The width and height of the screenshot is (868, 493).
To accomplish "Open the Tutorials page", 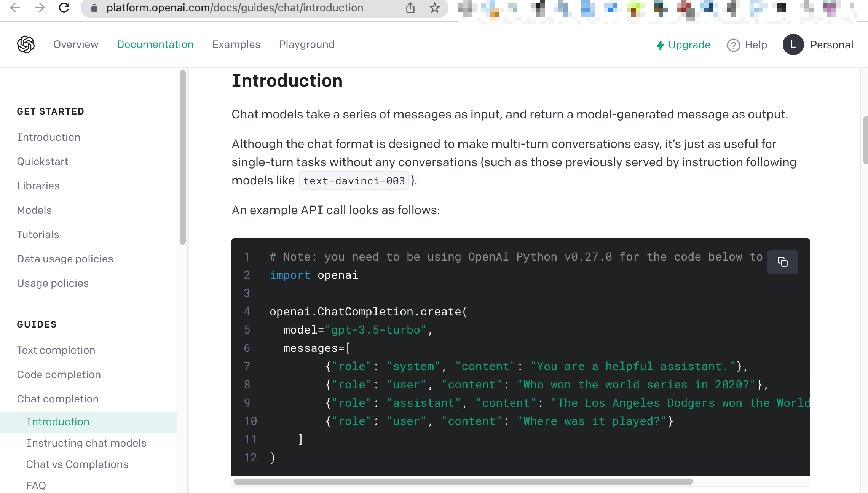I will [x=38, y=234].
